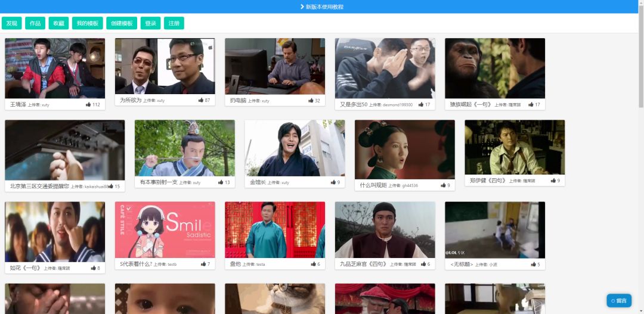Like 猿族崛起《一句》 via thumbs-up icon

(531, 105)
